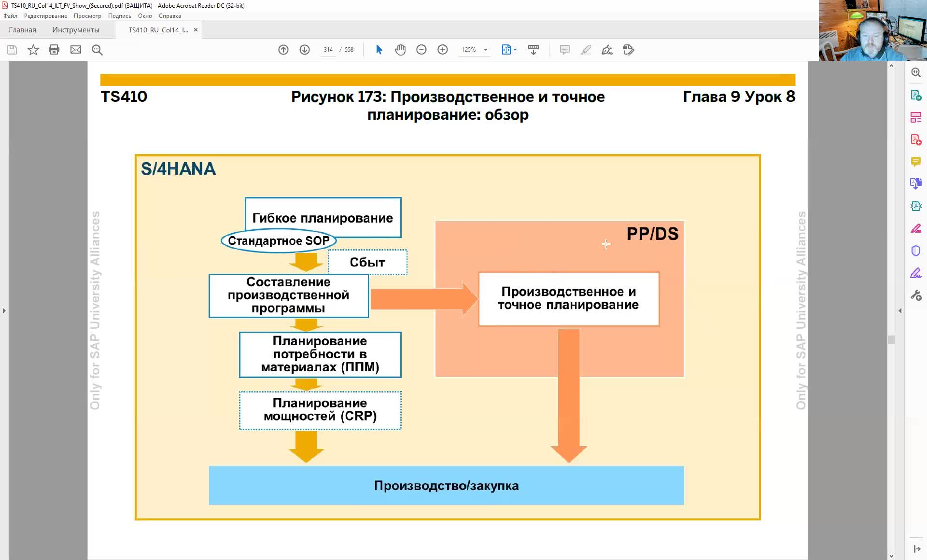Click the PP/DS label
This screenshot has width=927, height=560.
tap(652, 234)
